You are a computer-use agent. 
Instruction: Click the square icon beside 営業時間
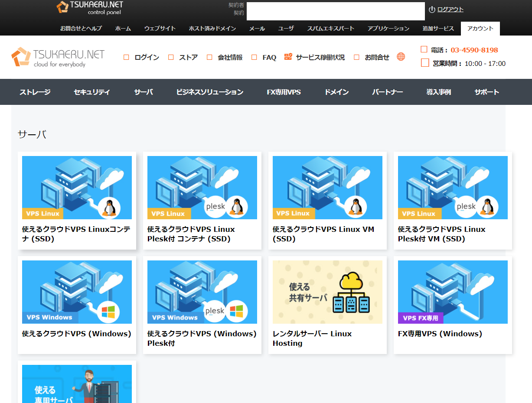(x=425, y=63)
